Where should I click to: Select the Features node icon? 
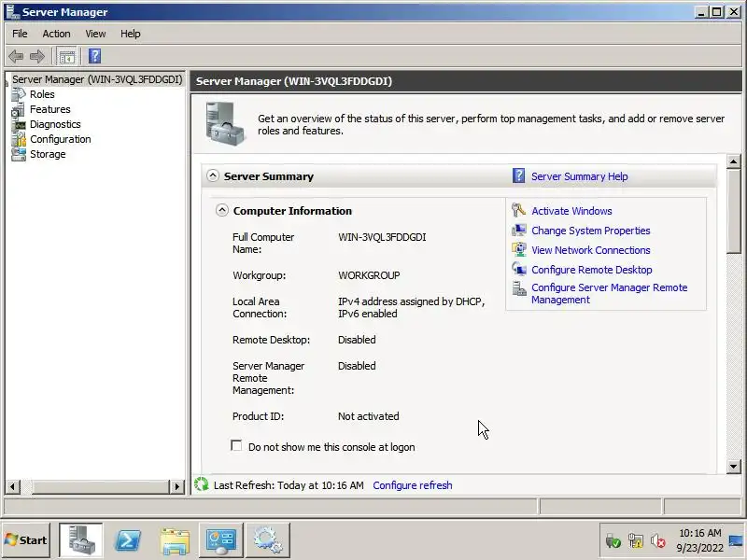tap(19, 109)
